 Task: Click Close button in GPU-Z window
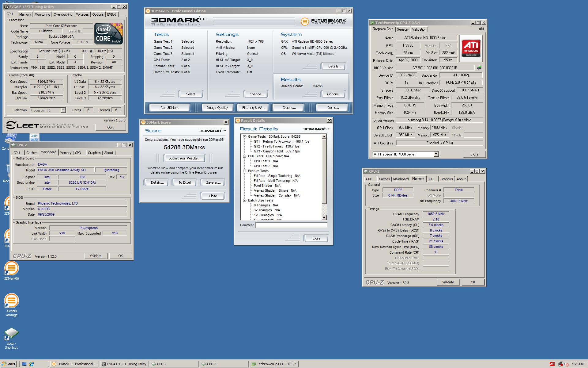(x=474, y=154)
